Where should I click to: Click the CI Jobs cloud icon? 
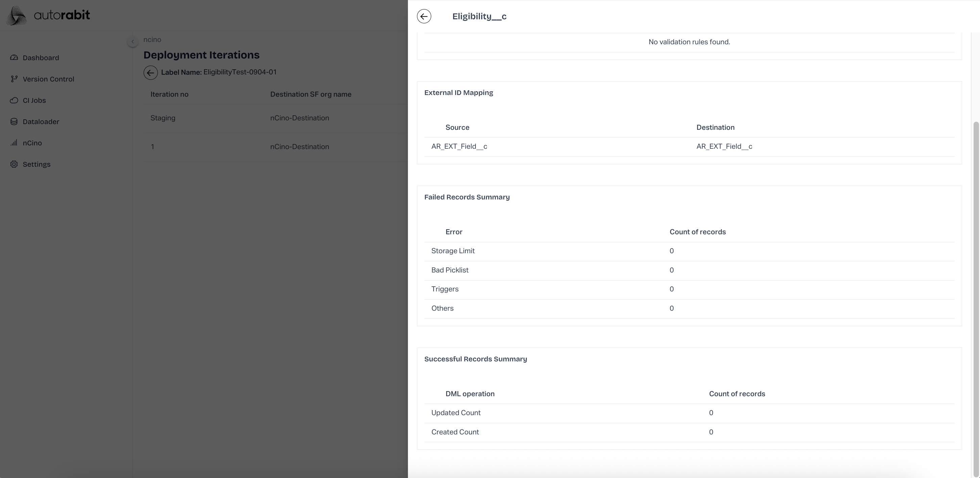click(14, 100)
